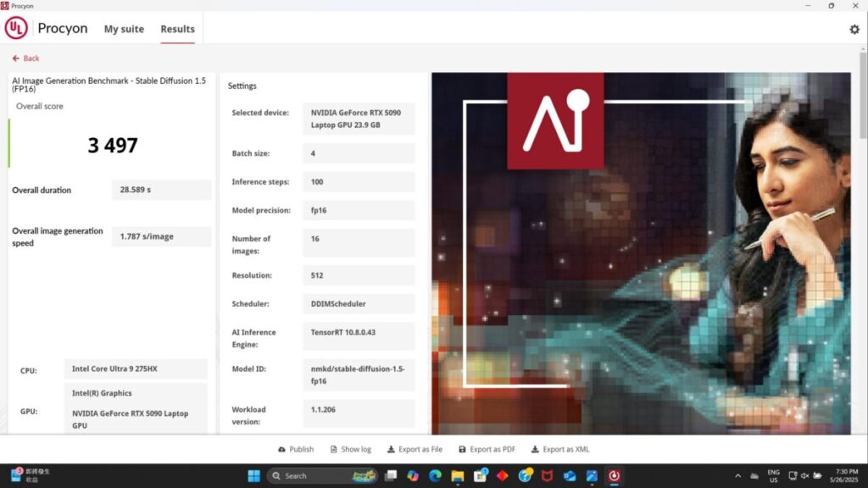Switch to the Results tab
Viewport: 868px width, 488px height.
(178, 29)
